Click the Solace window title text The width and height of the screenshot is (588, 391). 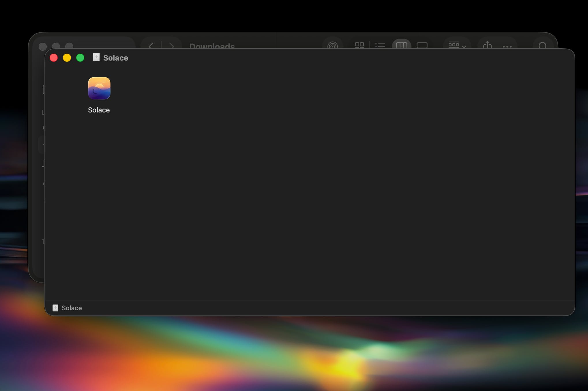pos(115,58)
